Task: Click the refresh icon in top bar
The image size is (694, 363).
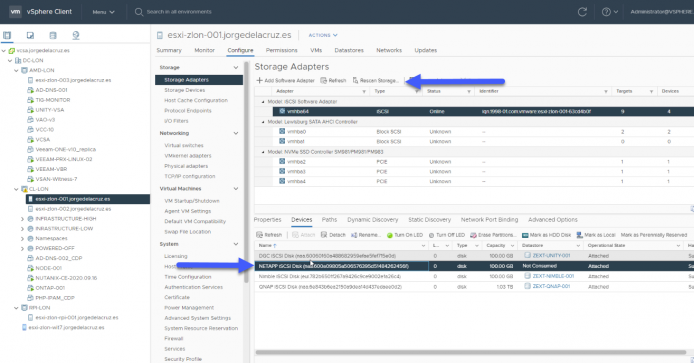Action: pyautogui.click(x=582, y=12)
